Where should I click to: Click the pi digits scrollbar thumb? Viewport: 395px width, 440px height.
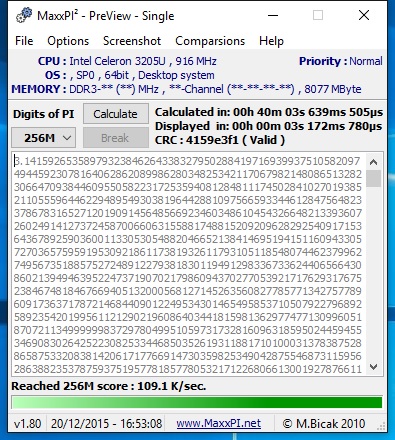tap(373, 178)
